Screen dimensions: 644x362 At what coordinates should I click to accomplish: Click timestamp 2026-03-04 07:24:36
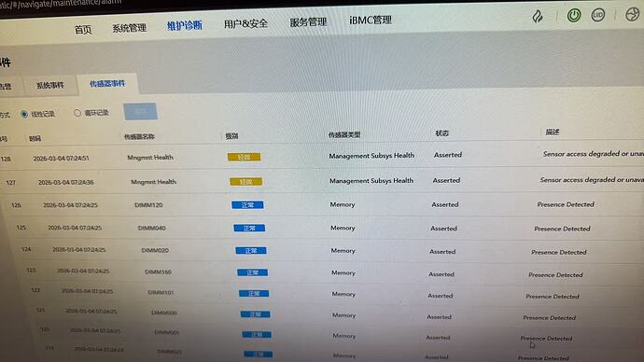point(66,182)
